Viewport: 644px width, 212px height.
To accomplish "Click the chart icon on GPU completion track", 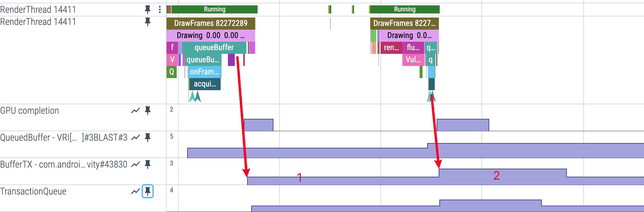I will coord(135,111).
